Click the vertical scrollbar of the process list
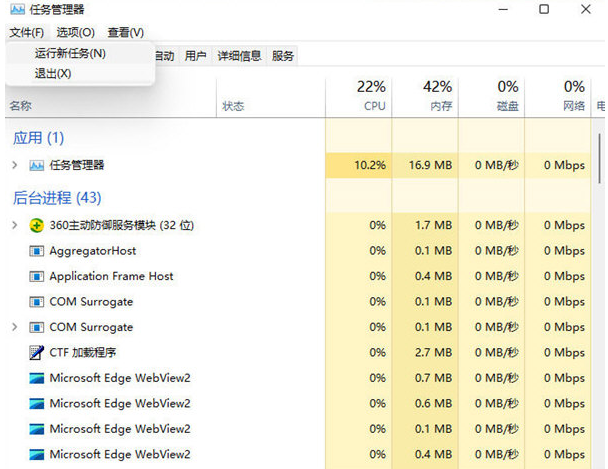The image size is (608, 469). pyautogui.click(x=599, y=160)
